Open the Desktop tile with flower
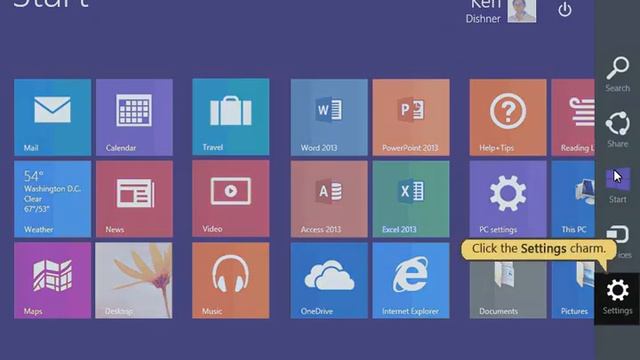The width and height of the screenshot is (640, 360). 134,281
